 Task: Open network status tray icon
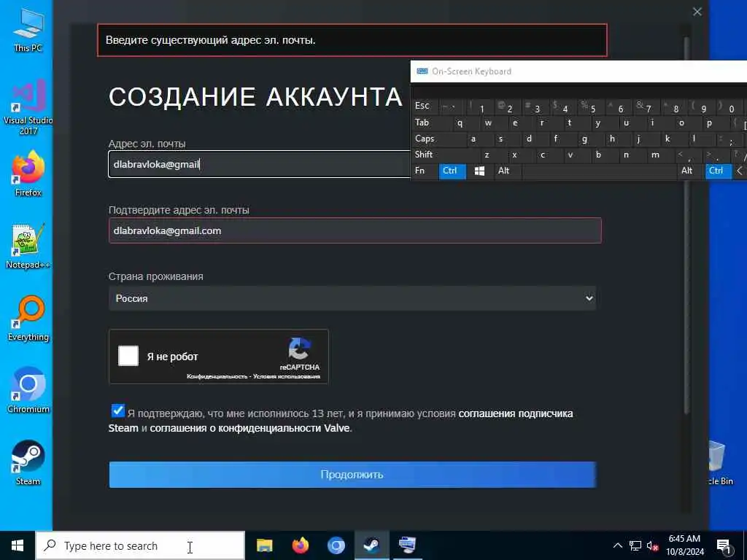[635, 545]
